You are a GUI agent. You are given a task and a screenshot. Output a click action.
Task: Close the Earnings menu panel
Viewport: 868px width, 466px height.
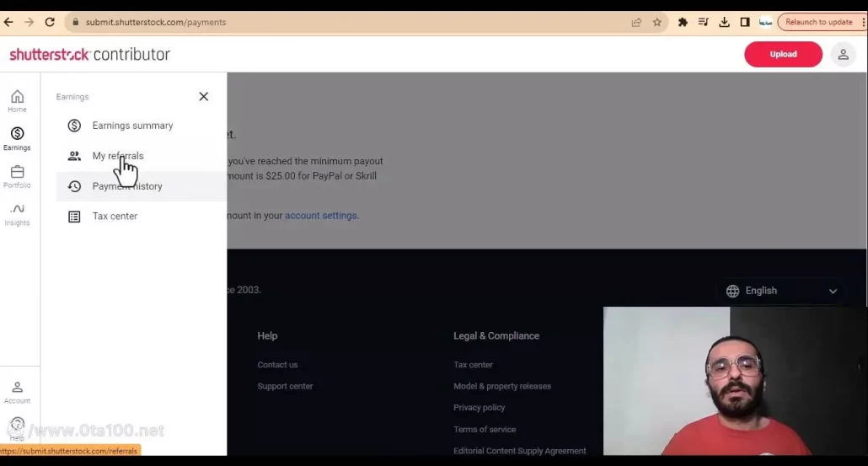(203, 97)
